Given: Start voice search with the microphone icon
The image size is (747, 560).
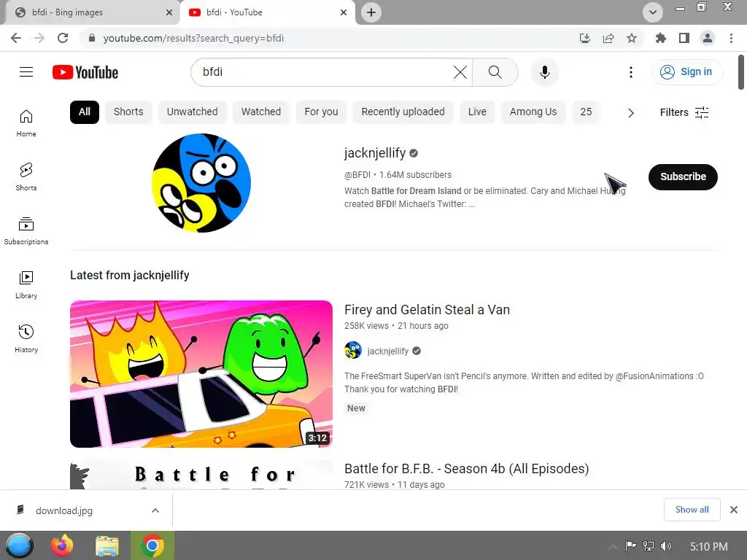Looking at the screenshot, I should [544, 72].
